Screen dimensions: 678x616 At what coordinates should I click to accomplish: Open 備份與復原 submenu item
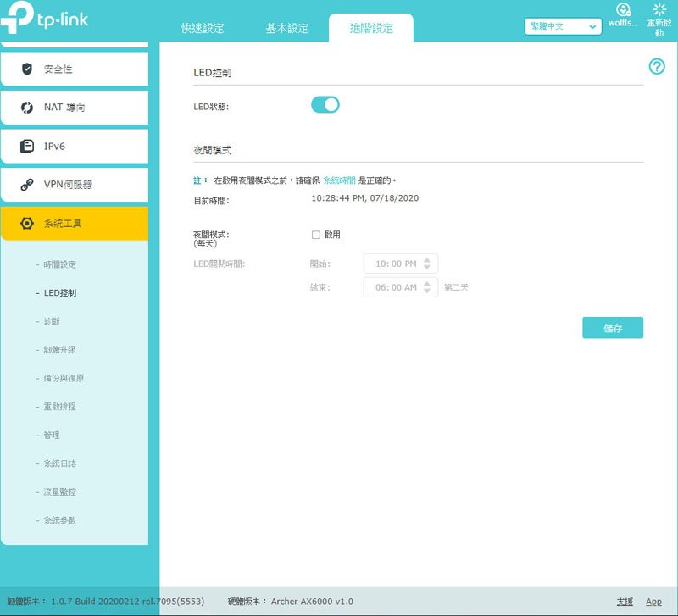click(64, 378)
